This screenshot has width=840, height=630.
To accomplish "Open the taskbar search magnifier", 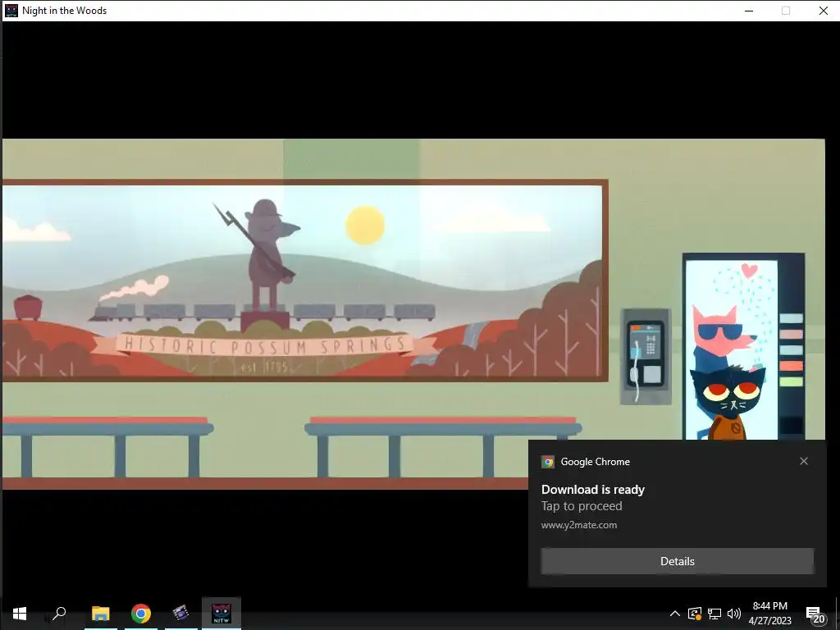I will tap(59, 614).
